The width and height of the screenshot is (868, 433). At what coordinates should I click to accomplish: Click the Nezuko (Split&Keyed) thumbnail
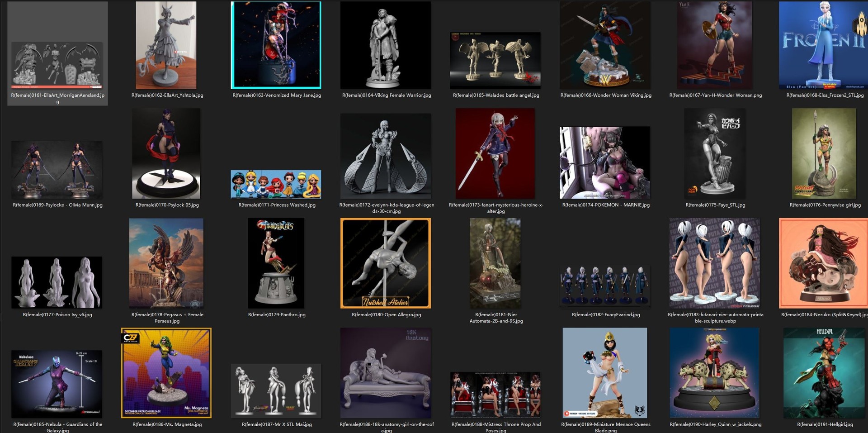[x=824, y=263]
